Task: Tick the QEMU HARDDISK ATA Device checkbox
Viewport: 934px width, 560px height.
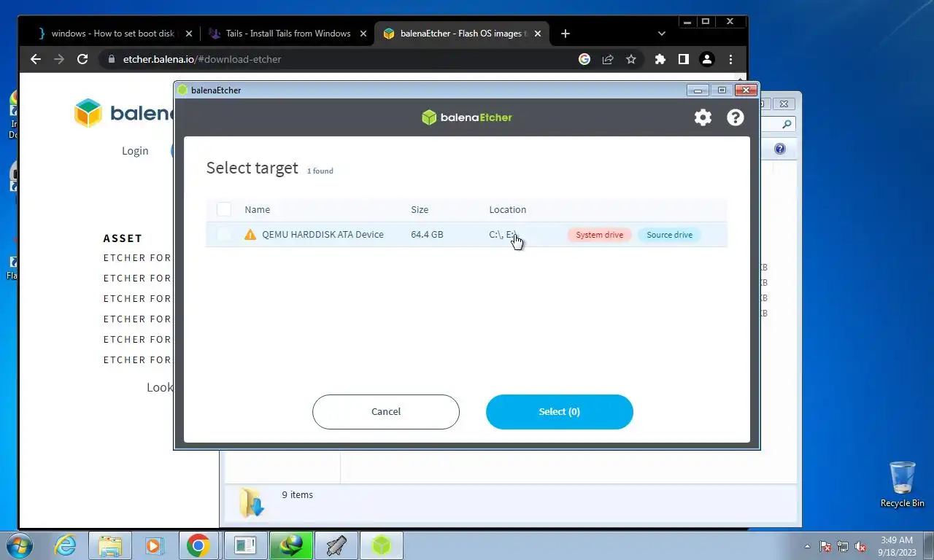Action: coord(224,235)
